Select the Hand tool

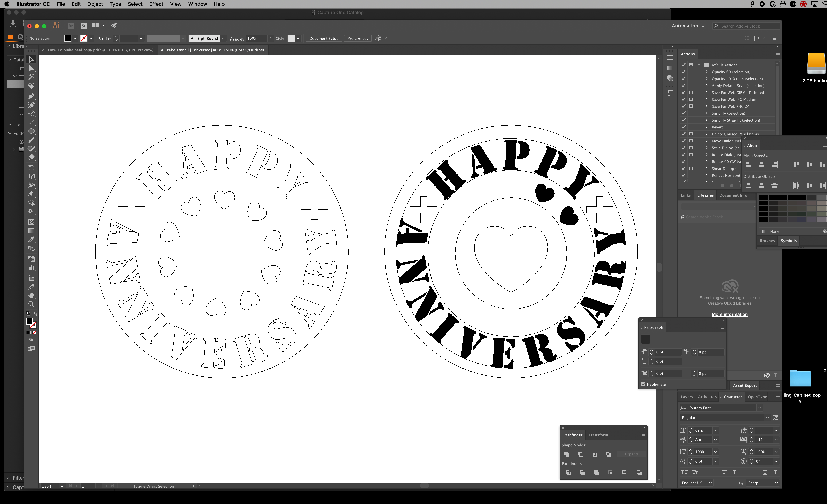(x=31, y=295)
